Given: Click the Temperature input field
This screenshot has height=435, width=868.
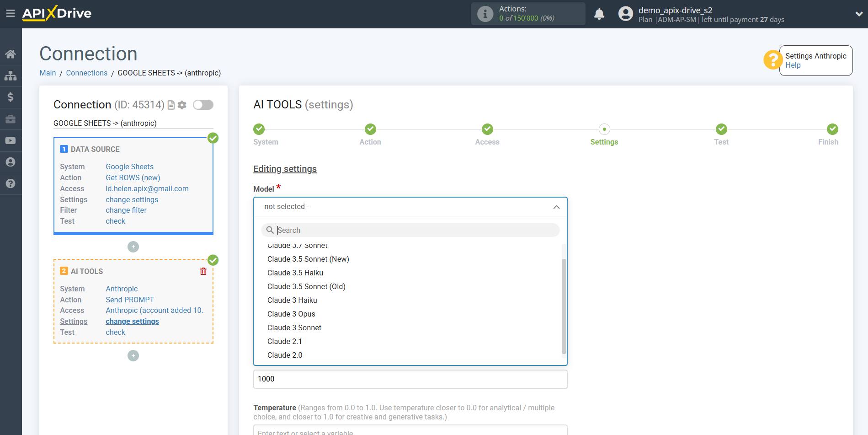Looking at the screenshot, I should pos(410,430).
